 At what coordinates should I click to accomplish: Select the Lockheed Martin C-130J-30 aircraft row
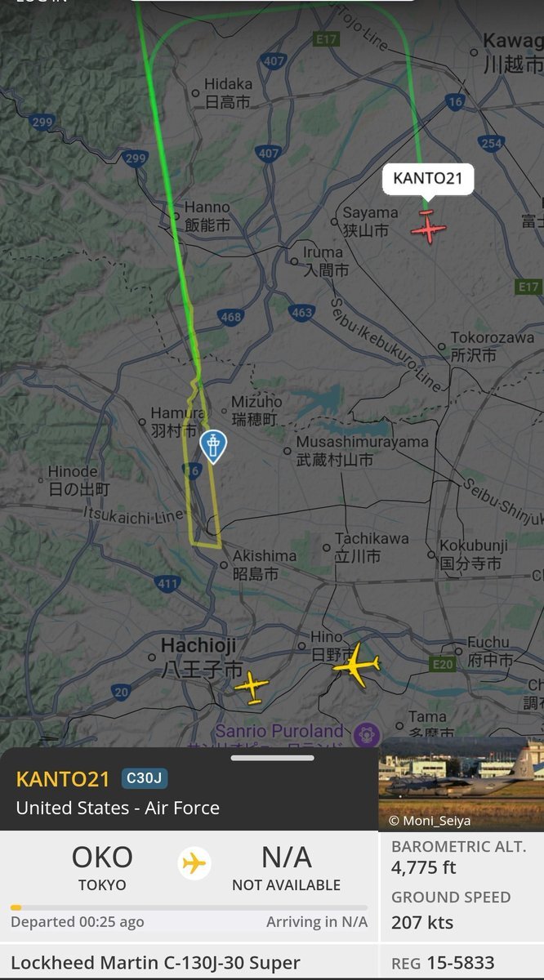[x=189, y=963]
